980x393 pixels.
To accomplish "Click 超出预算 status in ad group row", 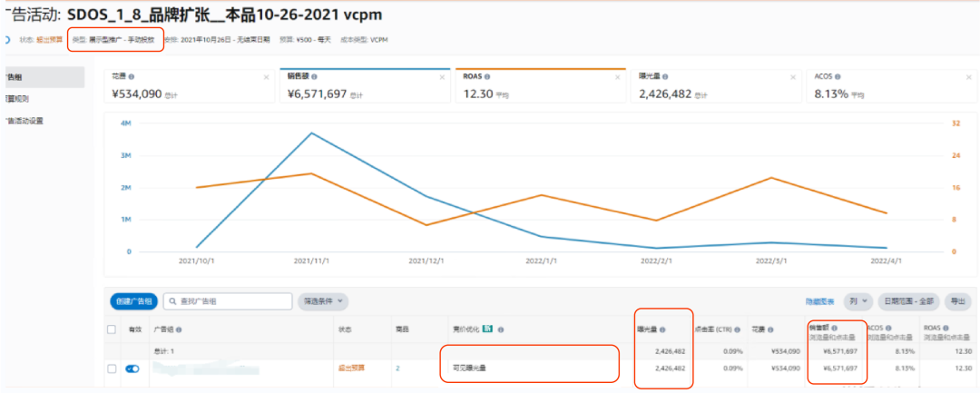I will pyautogui.click(x=351, y=368).
